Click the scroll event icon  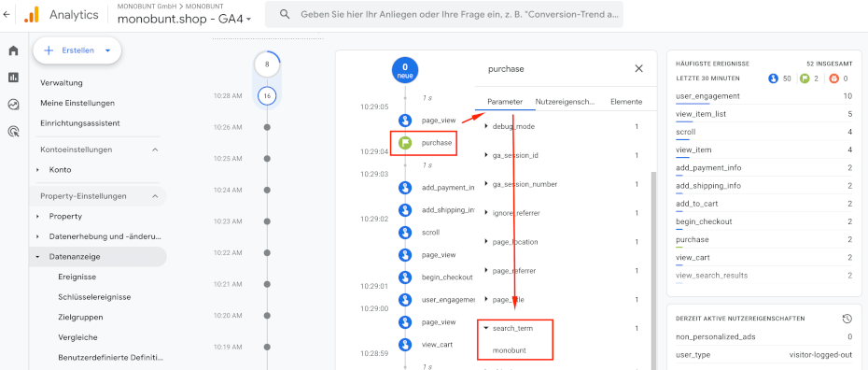pyautogui.click(x=405, y=233)
